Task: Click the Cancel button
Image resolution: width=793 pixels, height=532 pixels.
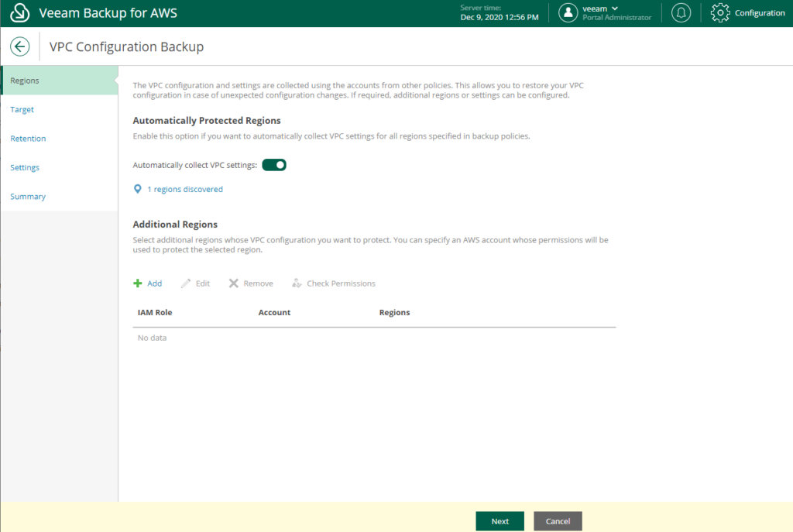Action: click(x=558, y=521)
